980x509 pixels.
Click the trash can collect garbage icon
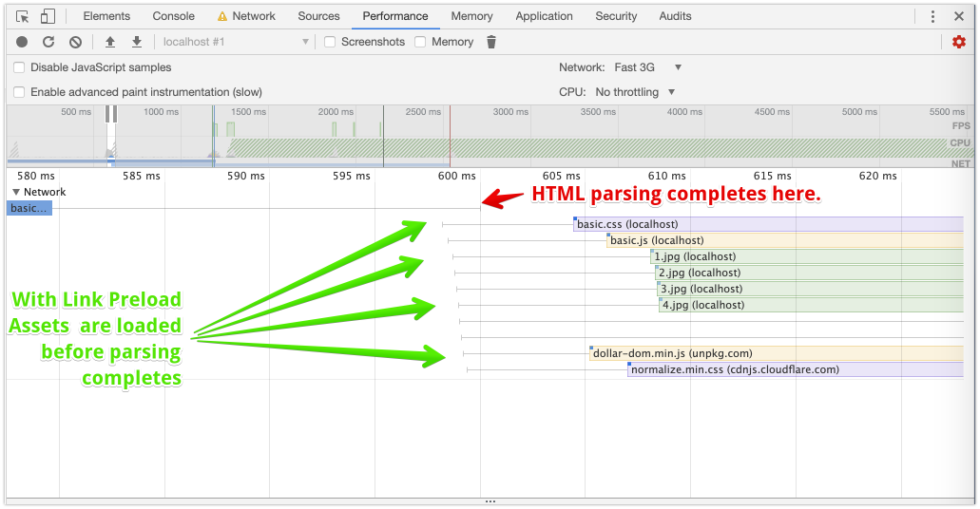point(491,42)
